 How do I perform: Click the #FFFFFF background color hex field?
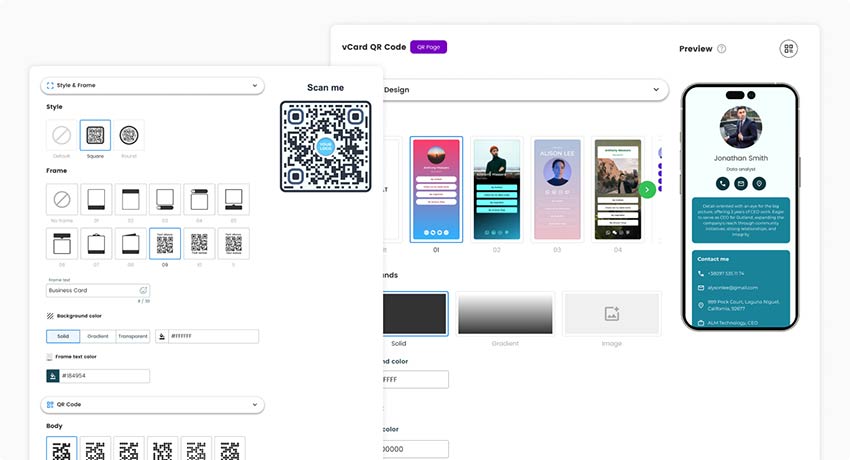pos(214,336)
